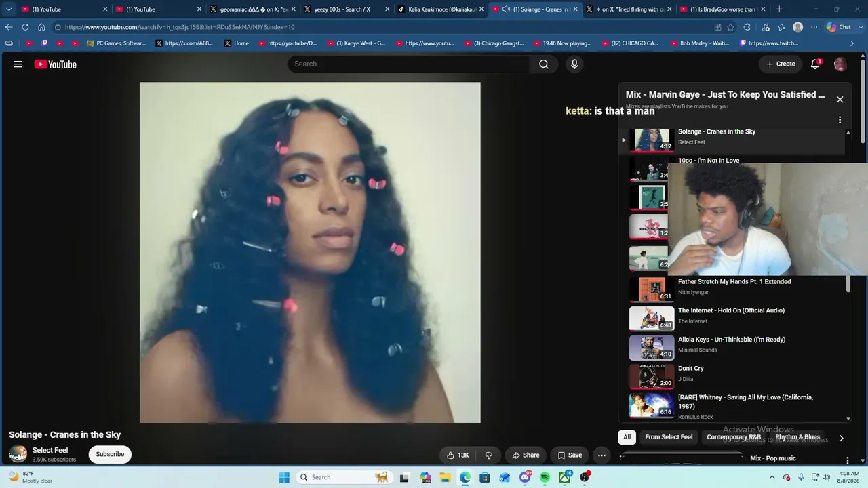
Task: Switch to the yeezy 800s Search tab
Action: tap(345, 9)
